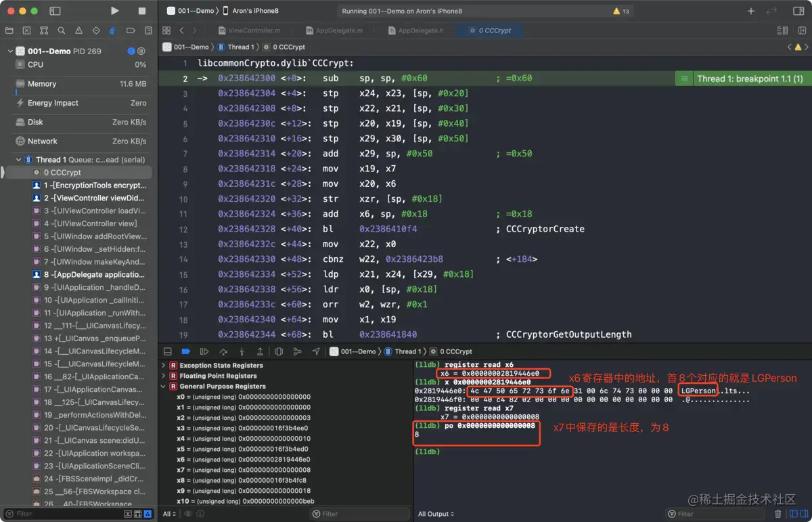Image resolution: width=812 pixels, height=522 pixels.
Task: Click Step Over in the debug bar
Action: [x=223, y=351]
